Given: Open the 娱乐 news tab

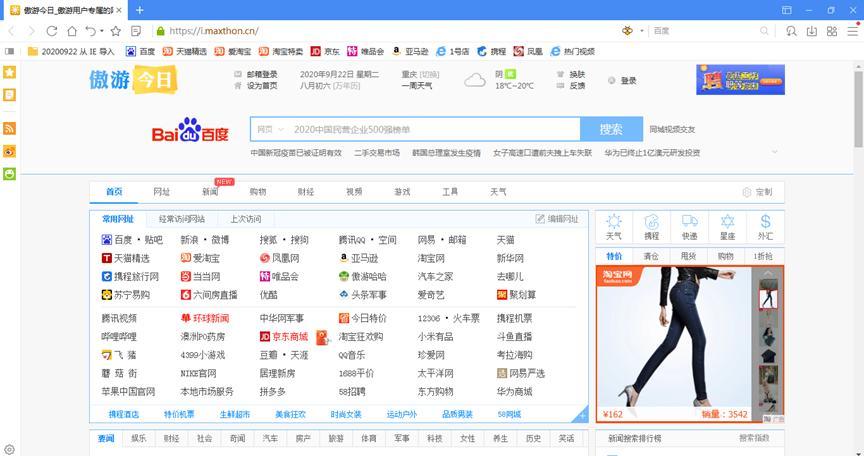Looking at the screenshot, I should (139, 438).
